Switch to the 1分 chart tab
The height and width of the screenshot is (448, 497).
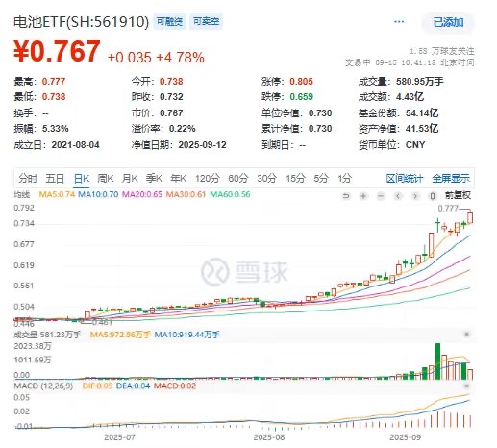[345, 178]
